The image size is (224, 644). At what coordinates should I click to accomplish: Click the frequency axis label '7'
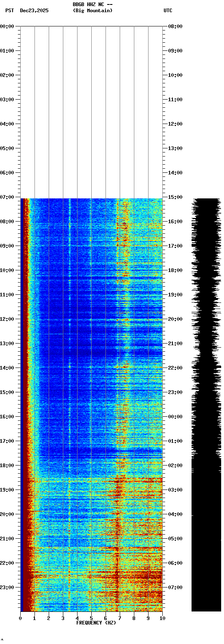120,618
